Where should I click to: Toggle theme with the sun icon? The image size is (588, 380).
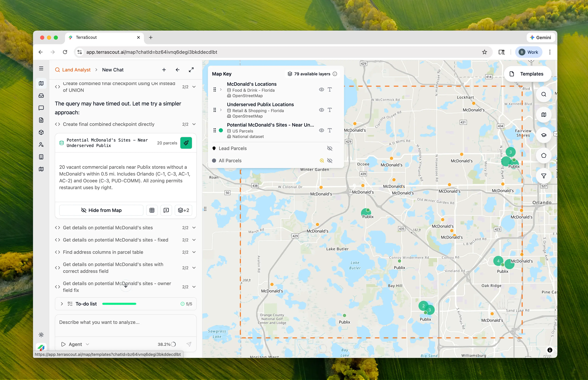point(41,335)
